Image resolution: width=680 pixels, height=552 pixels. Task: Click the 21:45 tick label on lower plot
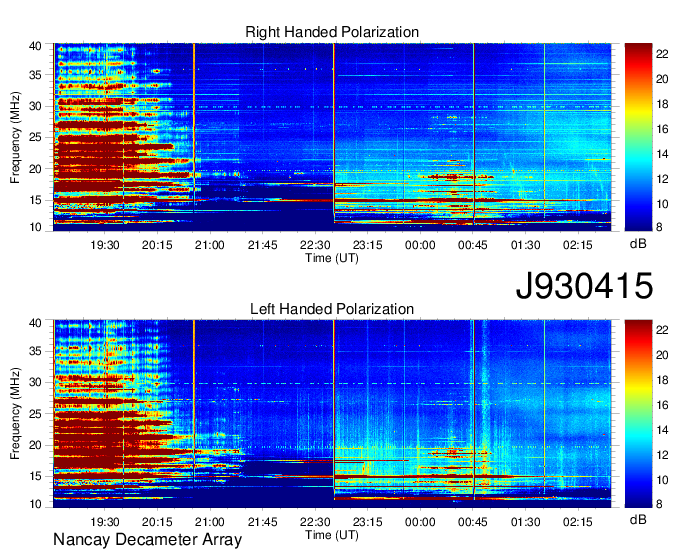pyautogui.click(x=263, y=522)
